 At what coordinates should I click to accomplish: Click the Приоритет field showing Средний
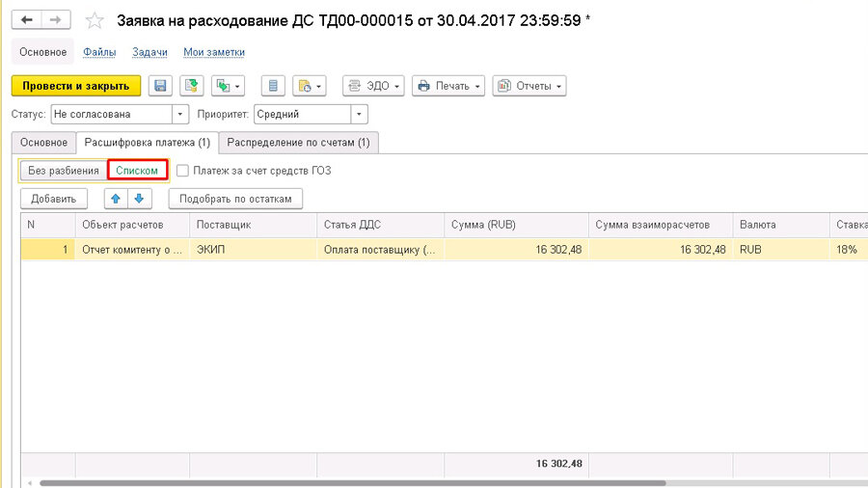(x=302, y=115)
